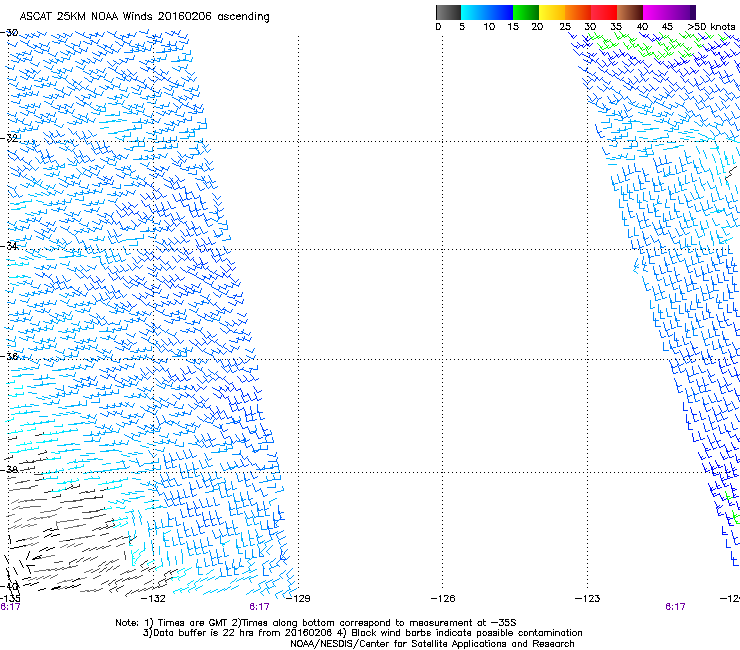Click the purple 6:17 time right of -123
The image size is (740, 650).
pyautogui.click(x=675, y=607)
